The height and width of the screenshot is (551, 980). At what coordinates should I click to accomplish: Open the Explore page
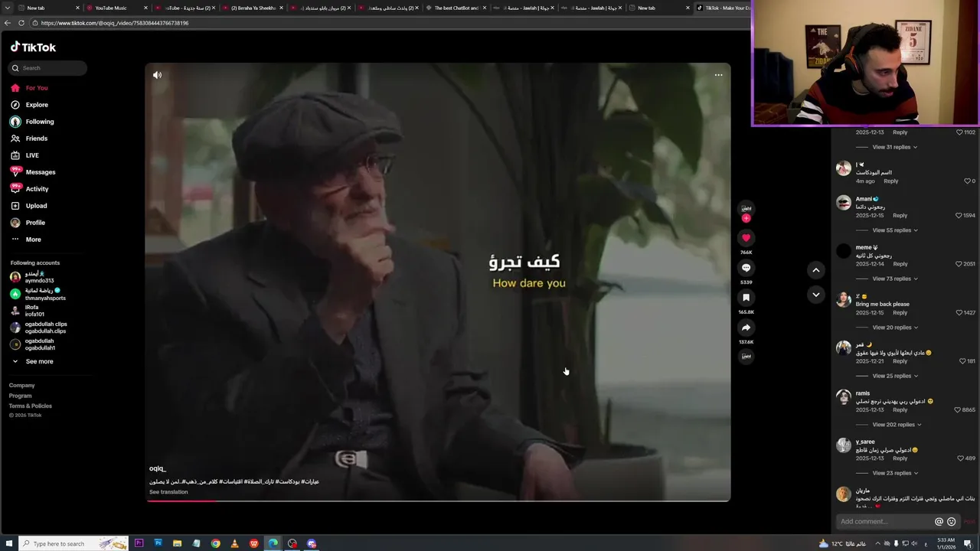pos(36,105)
